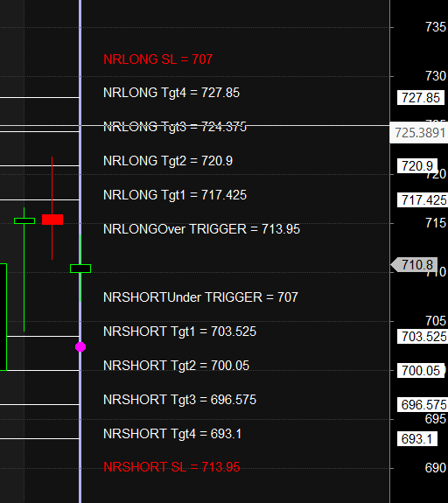448x503 pixels.
Task: Click the 693.1 price axis tag
Action: [x=417, y=439]
